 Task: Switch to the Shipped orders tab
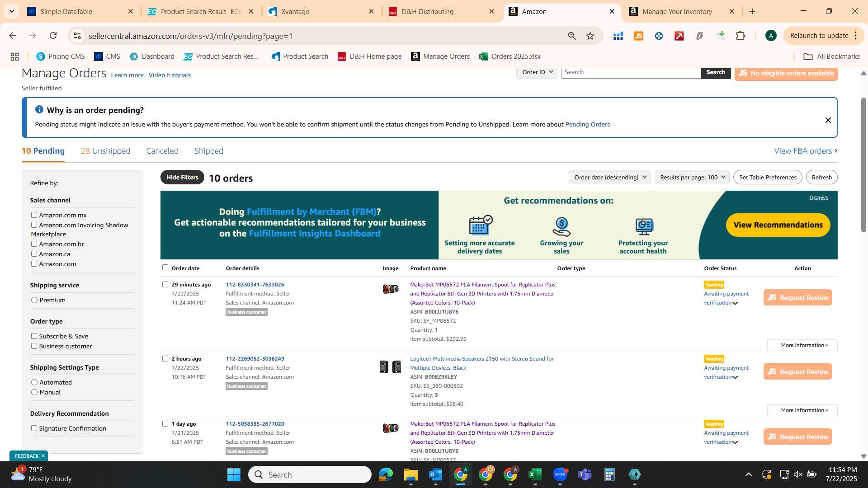(x=209, y=151)
